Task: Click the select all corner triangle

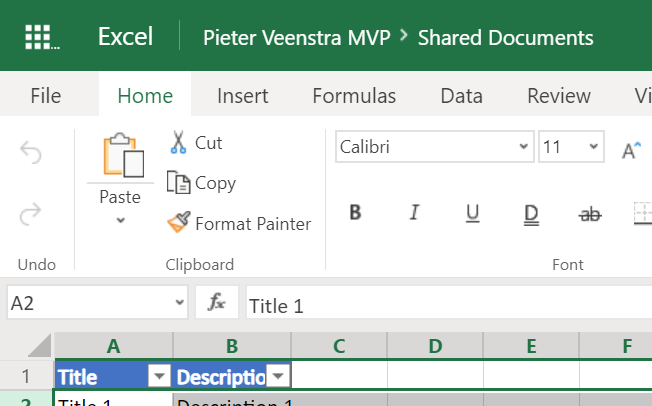Action: tap(40, 345)
